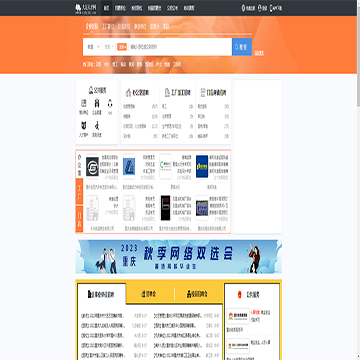Focus the keyword search input field
The height and width of the screenshot is (360, 360).
point(180,47)
